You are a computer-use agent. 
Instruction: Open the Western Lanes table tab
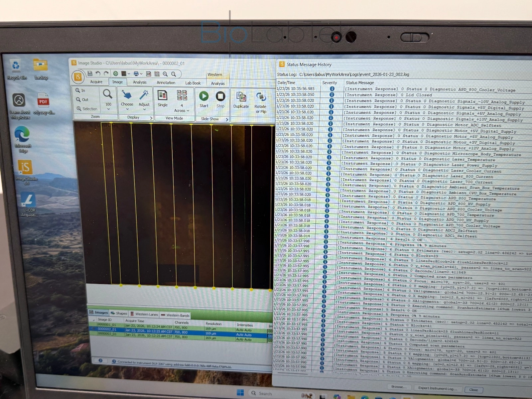click(x=144, y=314)
